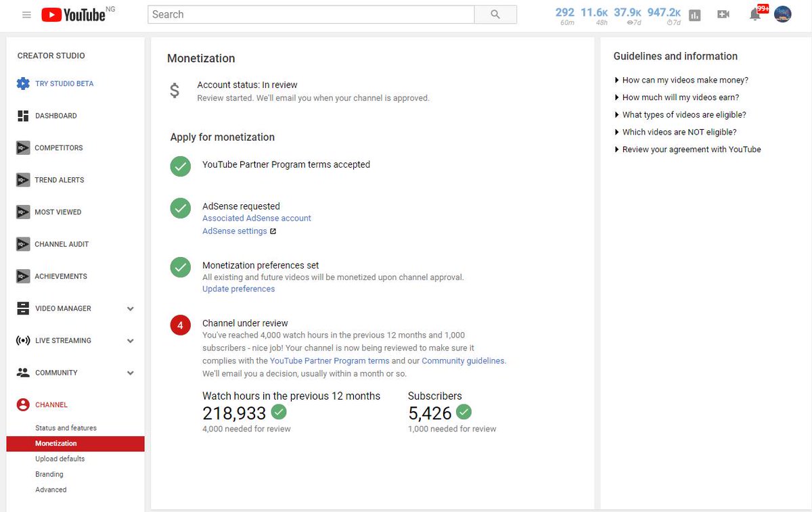The width and height of the screenshot is (812, 512).
Task: Click green check beside Monetization preferences set
Action: (180, 266)
